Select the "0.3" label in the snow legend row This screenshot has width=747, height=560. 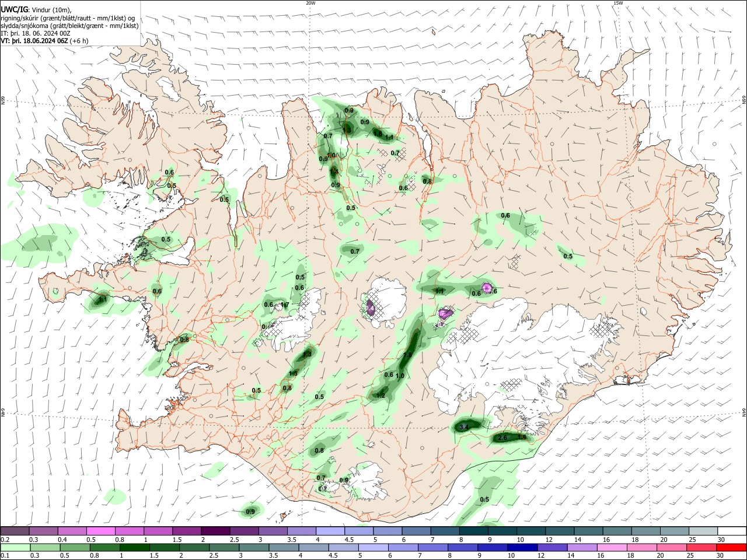click(33, 539)
